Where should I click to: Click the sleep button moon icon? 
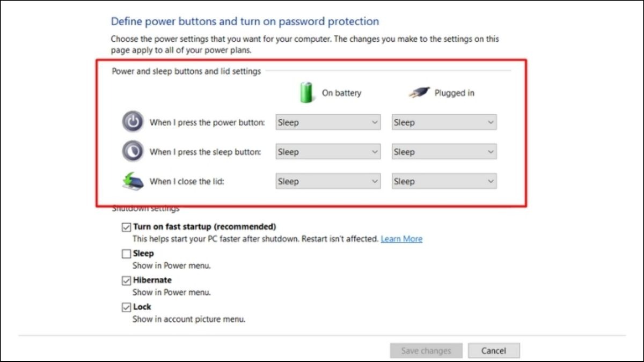coord(133,151)
